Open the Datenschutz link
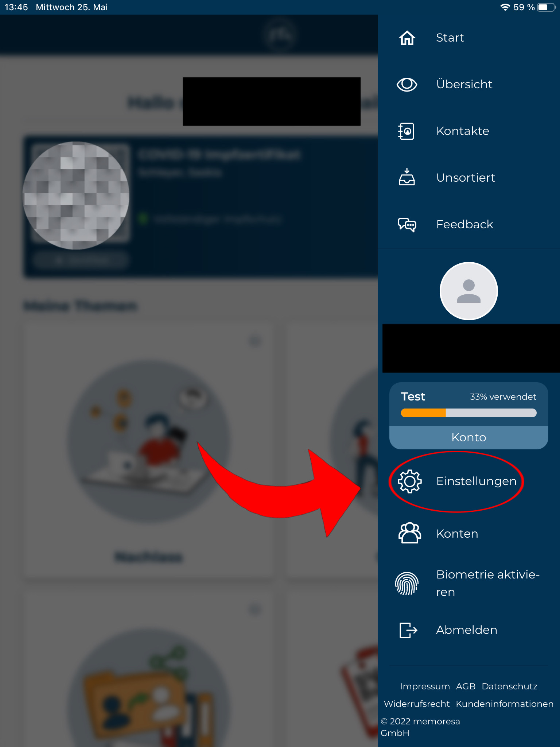Viewport: 560px width, 747px height. pyautogui.click(x=509, y=686)
